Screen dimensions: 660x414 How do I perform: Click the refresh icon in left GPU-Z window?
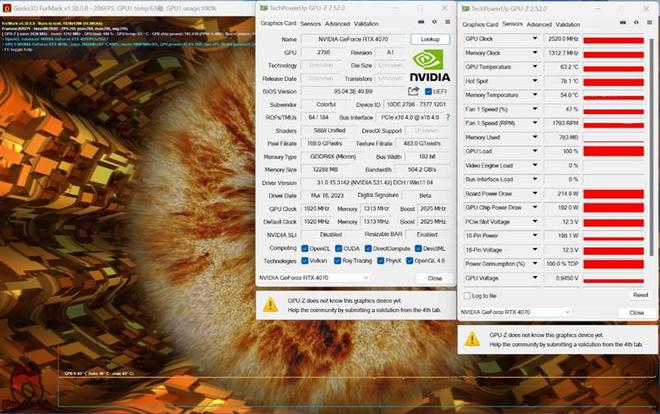434,22
